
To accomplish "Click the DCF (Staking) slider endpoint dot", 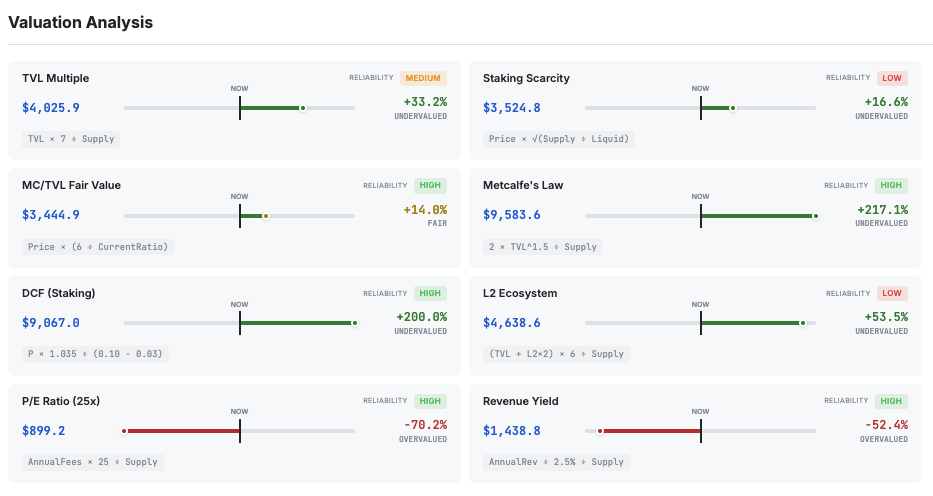I will point(354,323).
